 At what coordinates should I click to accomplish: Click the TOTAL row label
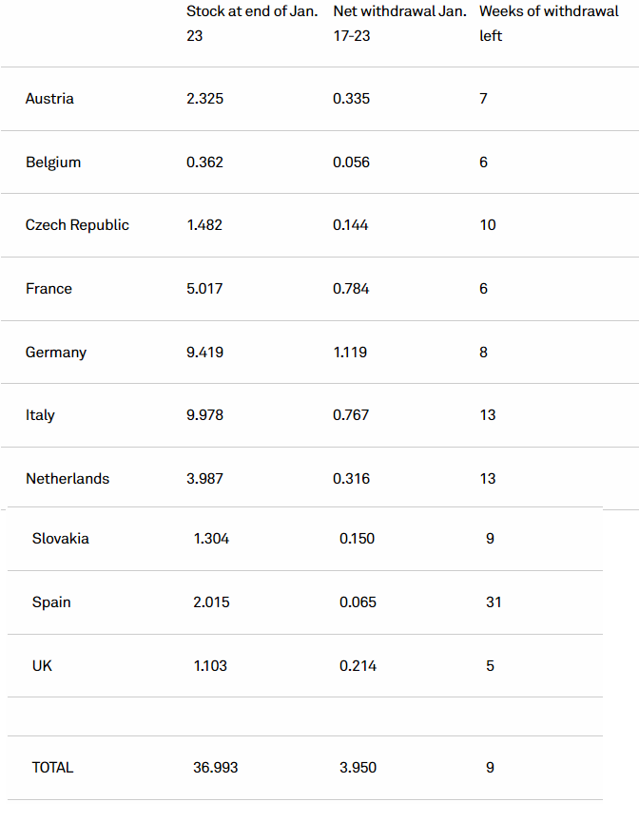(x=52, y=768)
